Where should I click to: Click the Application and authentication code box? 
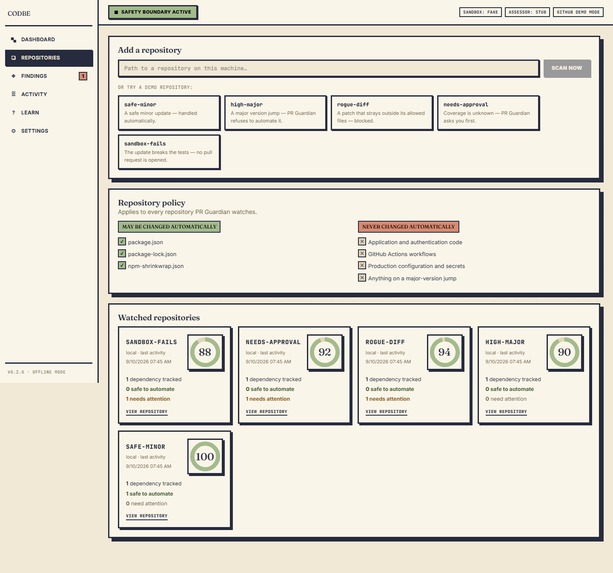pyautogui.click(x=362, y=242)
